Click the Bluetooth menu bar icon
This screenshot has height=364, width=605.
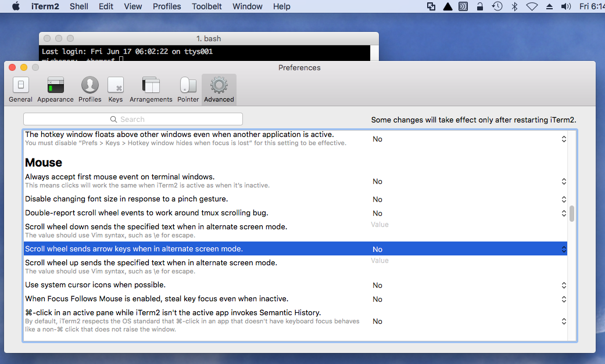[x=514, y=6]
